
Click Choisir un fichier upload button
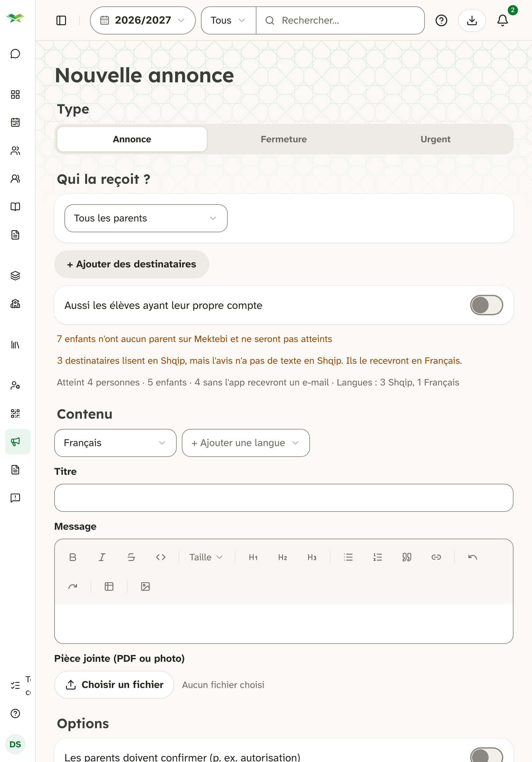coord(114,685)
